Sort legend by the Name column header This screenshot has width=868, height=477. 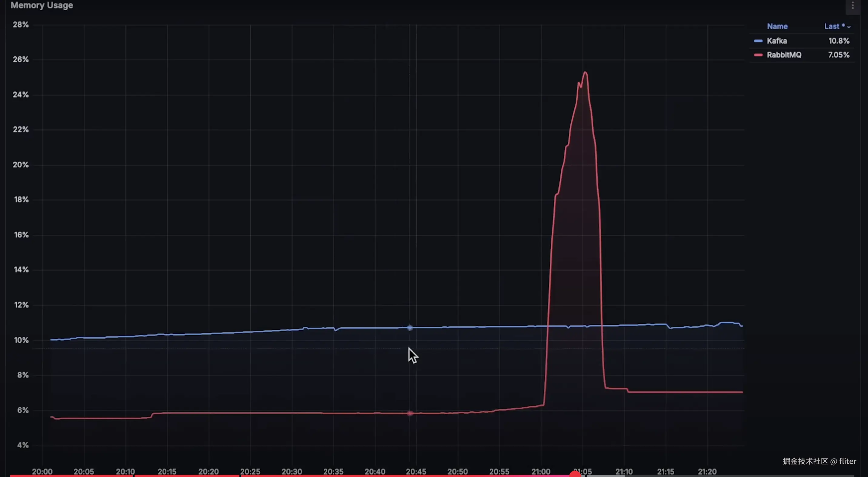[x=777, y=26]
